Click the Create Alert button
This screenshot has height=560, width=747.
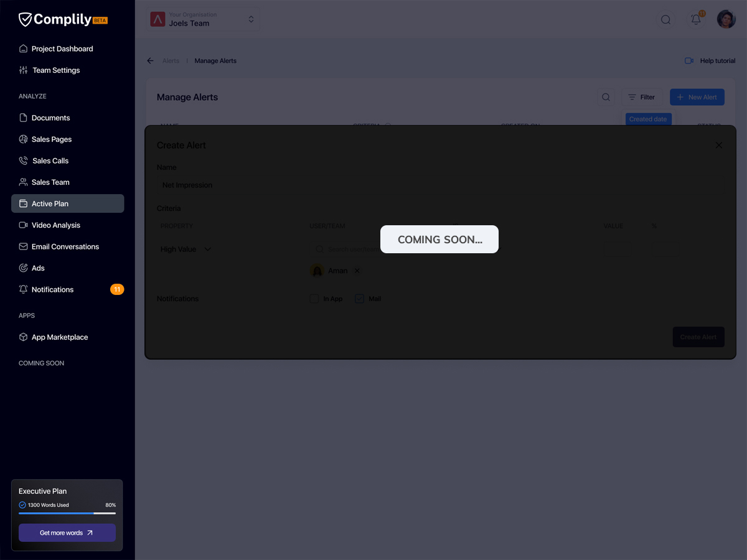pos(698,337)
